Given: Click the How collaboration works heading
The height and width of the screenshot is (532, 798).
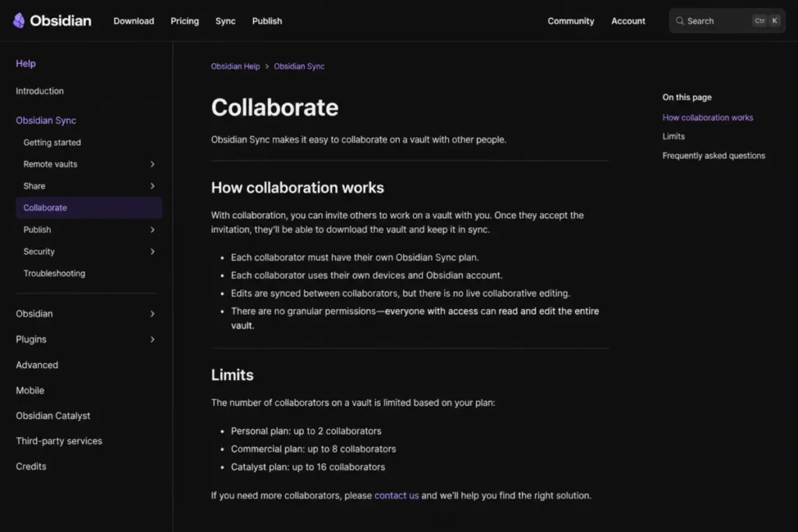Looking at the screenshot, I should coord(298,188).
